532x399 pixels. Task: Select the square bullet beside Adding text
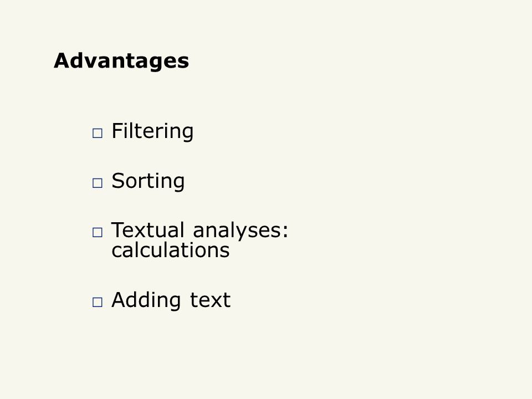coord(98,302)
